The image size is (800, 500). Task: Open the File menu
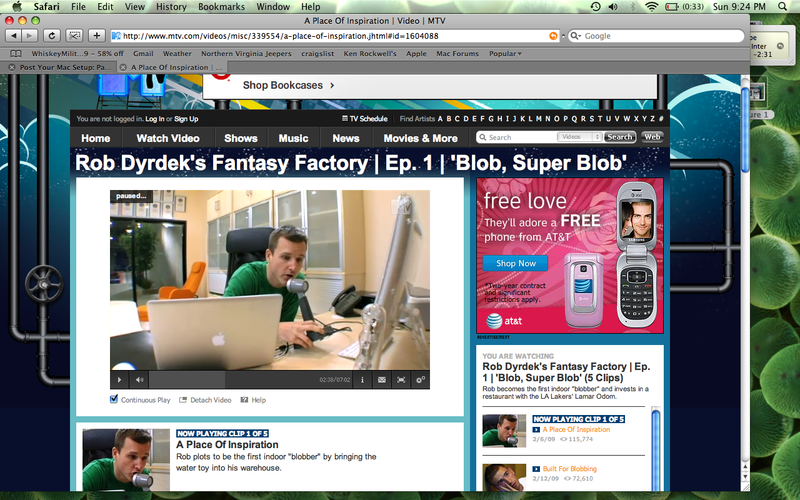pos(78,7)
